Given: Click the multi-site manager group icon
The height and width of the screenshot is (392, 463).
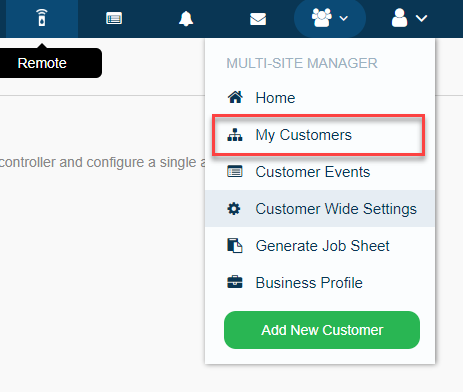Looking at the screenshot, I should pos(322,18).
